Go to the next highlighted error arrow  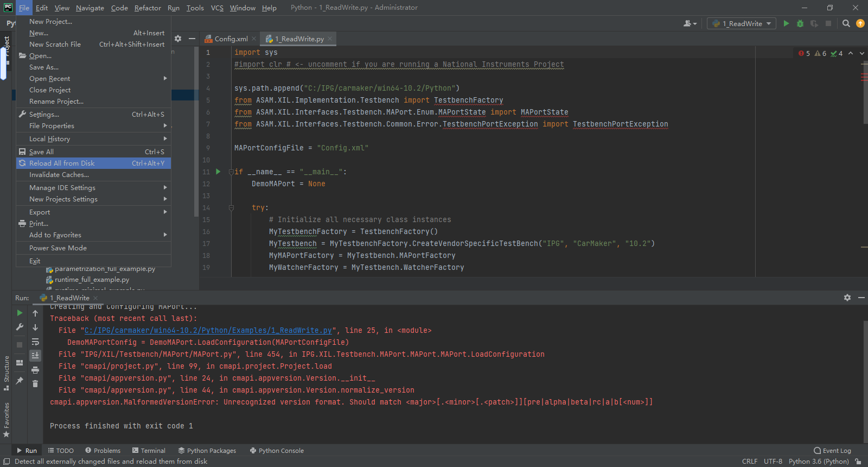click(x=862, y=53)
